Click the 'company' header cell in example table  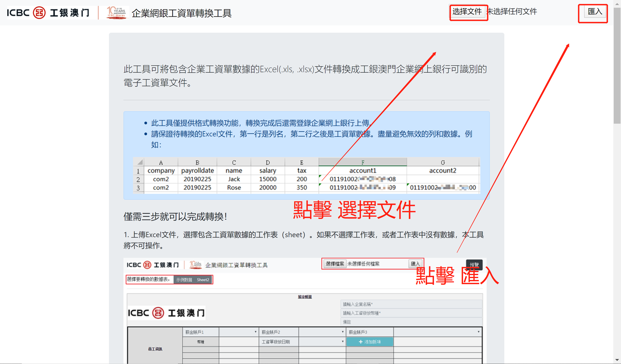(161, 171)
